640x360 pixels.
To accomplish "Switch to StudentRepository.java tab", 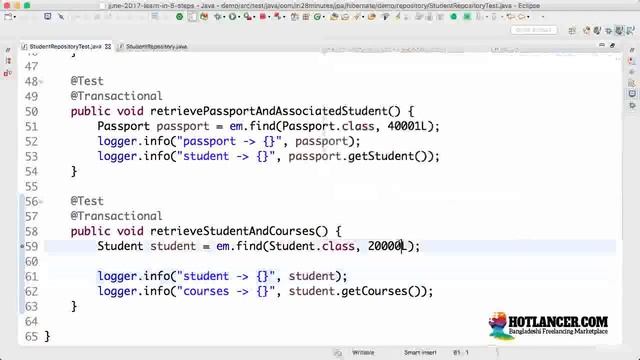I will 156,47.
